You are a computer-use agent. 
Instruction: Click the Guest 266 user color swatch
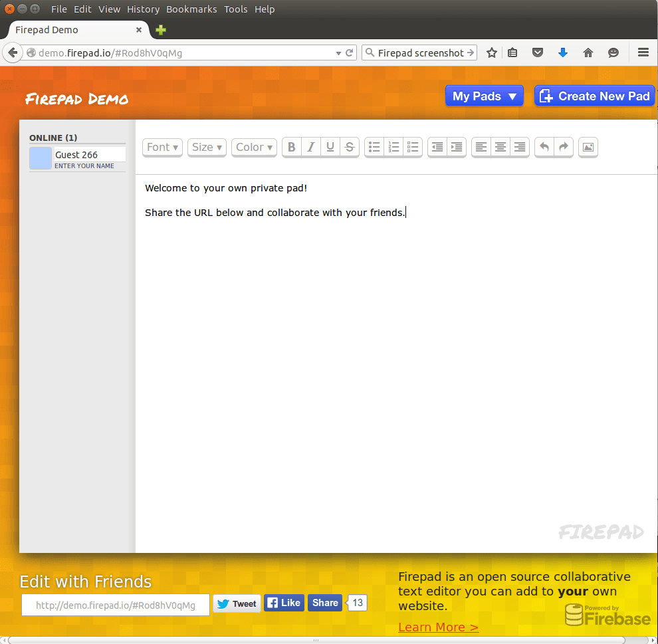(x=41, y=158)
